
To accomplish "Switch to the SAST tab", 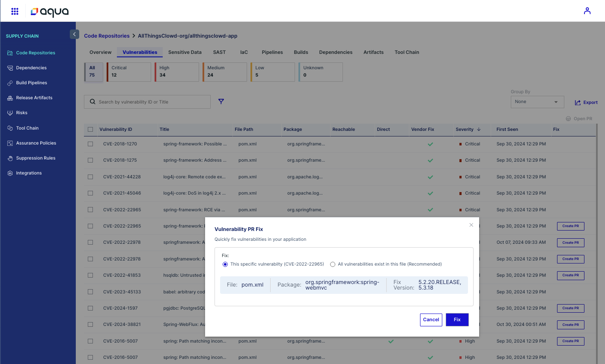I will pyautogui.click(x=219, y=52).
